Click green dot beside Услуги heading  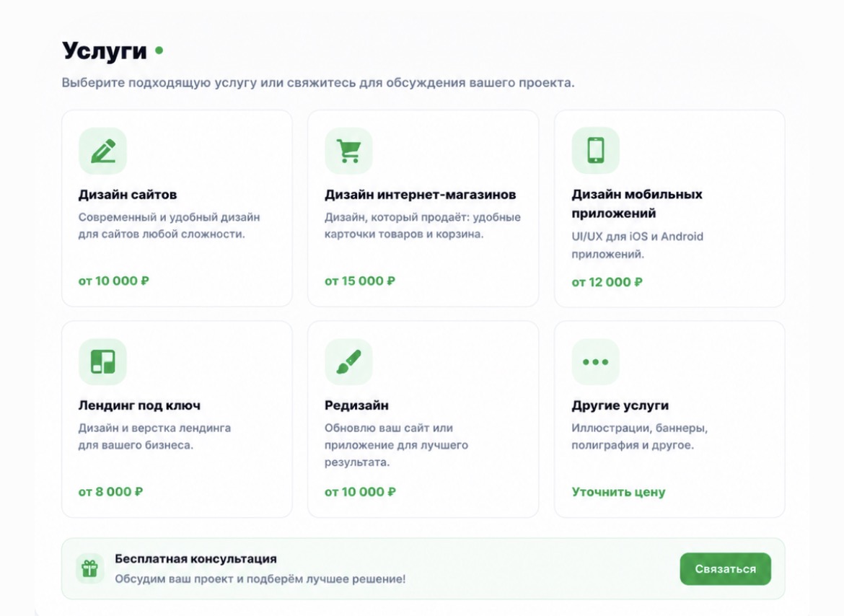tap(159, 50)
